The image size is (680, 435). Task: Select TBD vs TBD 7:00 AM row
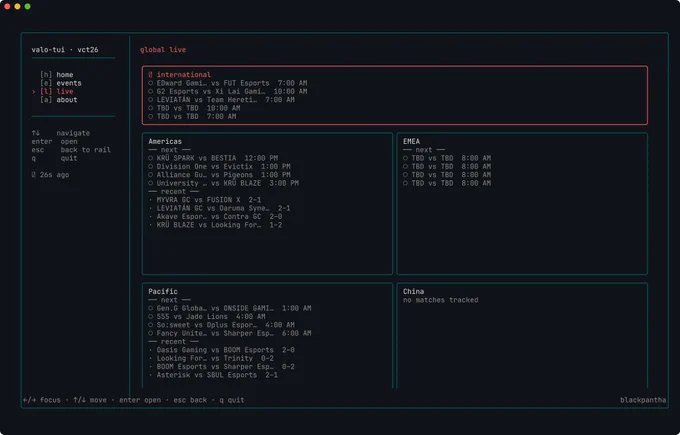coord(192,116)
